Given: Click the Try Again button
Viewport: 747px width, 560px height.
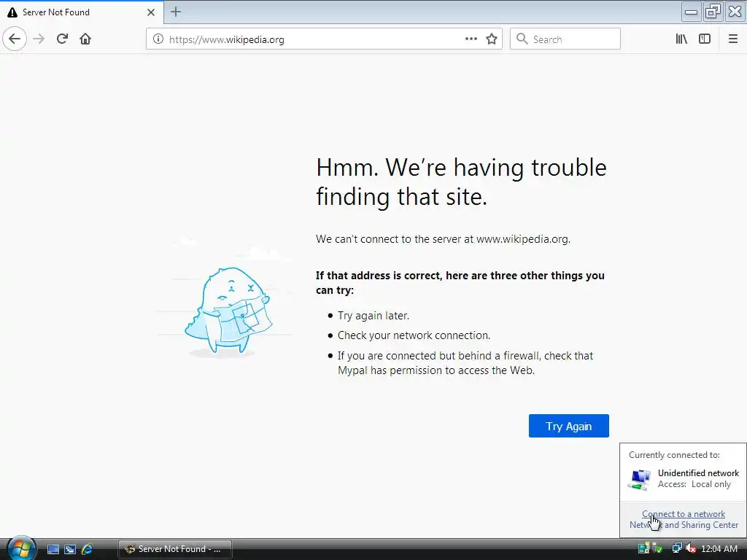Looking at the screenshot, I should [568, 426].
